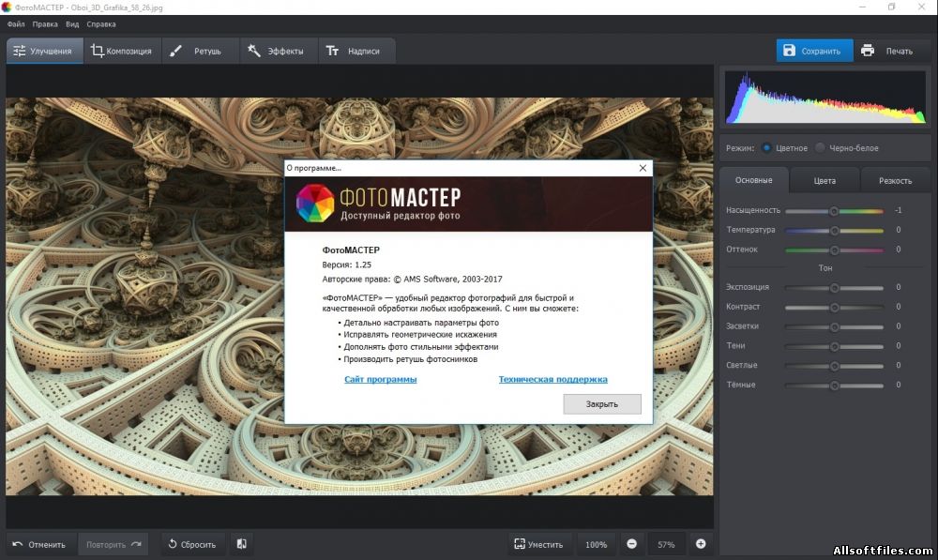Adjust the Светлые slider handle
The image size is (938, 560).
point(835,366)
